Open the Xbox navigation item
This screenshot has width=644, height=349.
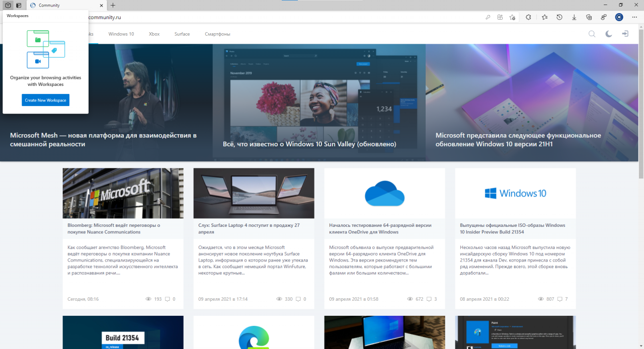(154, 34)
